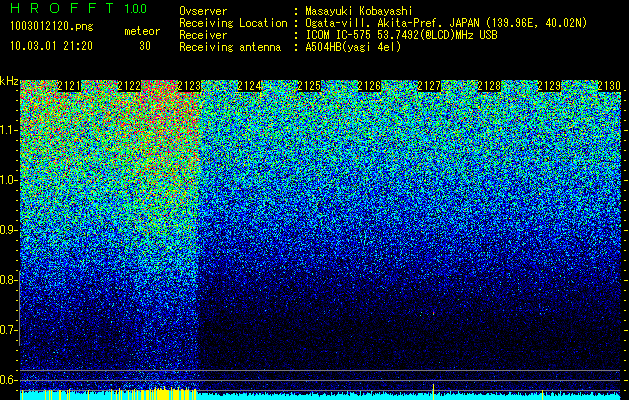Viewport: 629px width, 400px height.
Task: Click the Receiving Location label
Action: (233, 23)
